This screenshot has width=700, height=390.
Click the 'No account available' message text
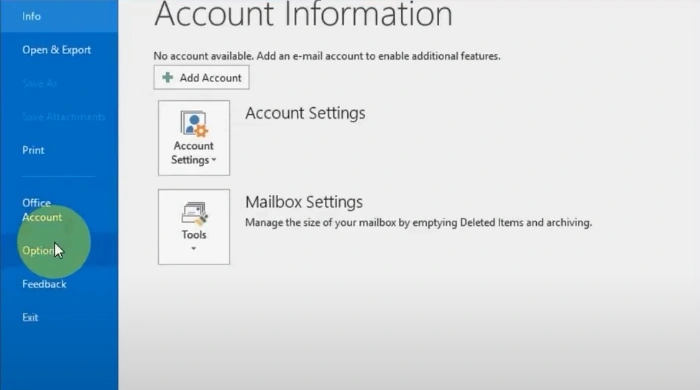click(x=327, y=56)
